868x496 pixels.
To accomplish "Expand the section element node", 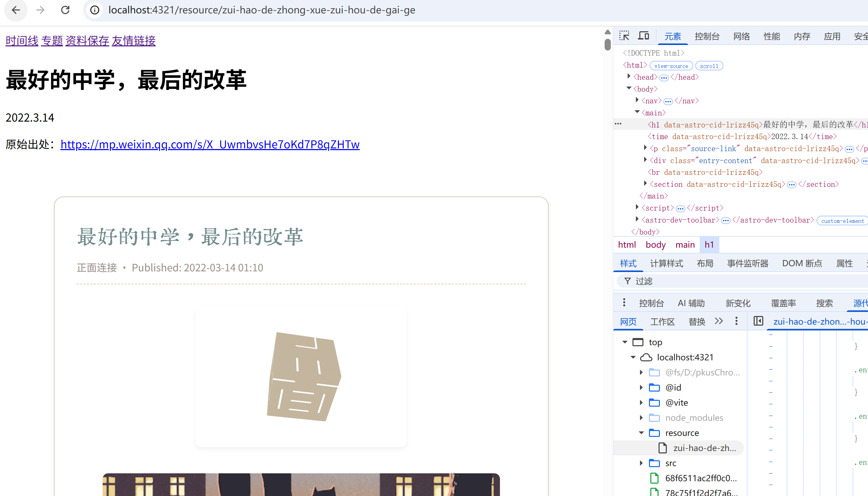I will (645, 183).
